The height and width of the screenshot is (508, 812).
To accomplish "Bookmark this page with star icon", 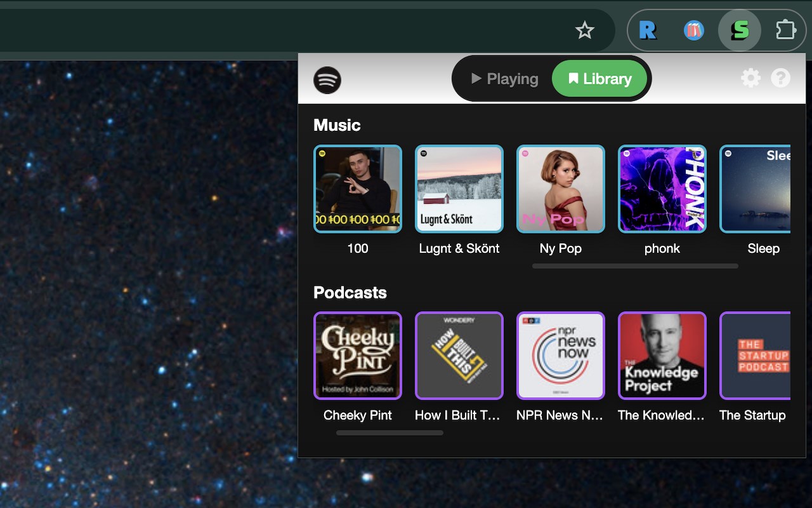I will click(x=584, y=30).
